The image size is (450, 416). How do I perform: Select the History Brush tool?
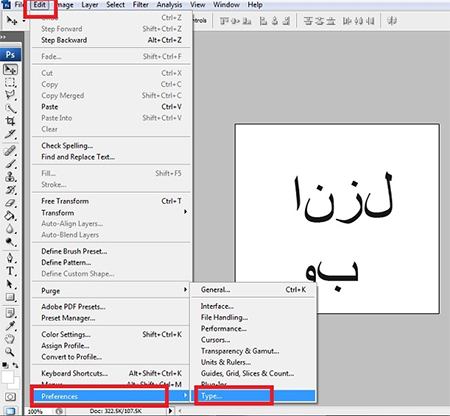[x=10, y=190]
